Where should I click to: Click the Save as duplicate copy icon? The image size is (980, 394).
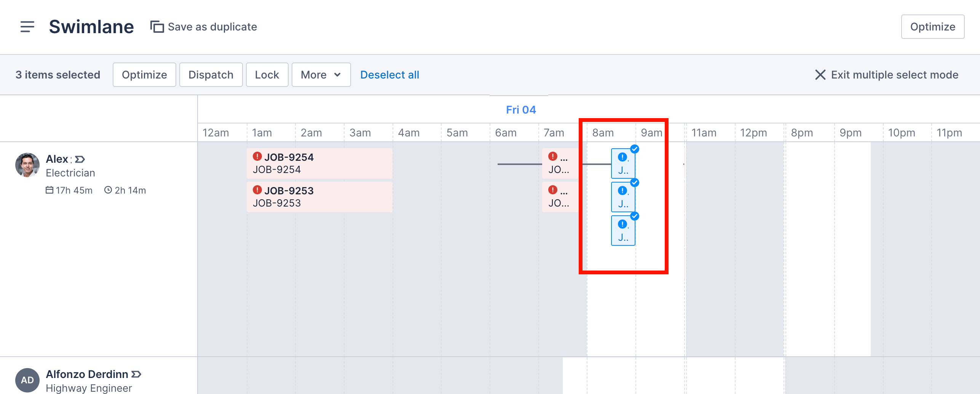coord(156,26)
